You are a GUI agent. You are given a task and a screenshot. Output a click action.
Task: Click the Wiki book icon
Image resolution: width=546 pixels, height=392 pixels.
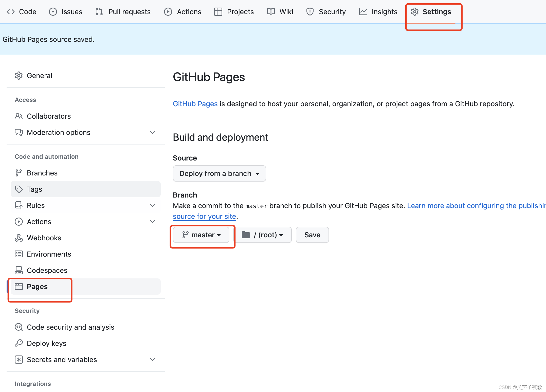[x=271, y=12]
